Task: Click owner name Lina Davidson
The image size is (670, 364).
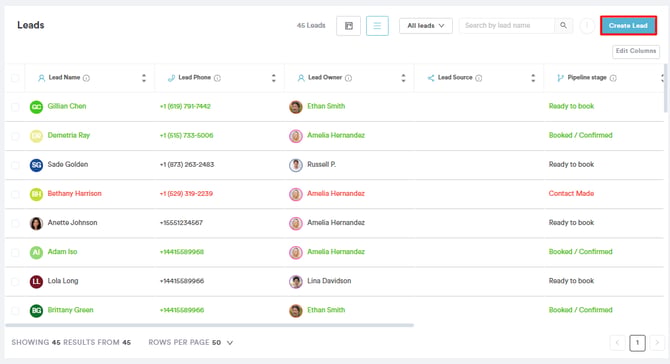Action: (329, 281)
